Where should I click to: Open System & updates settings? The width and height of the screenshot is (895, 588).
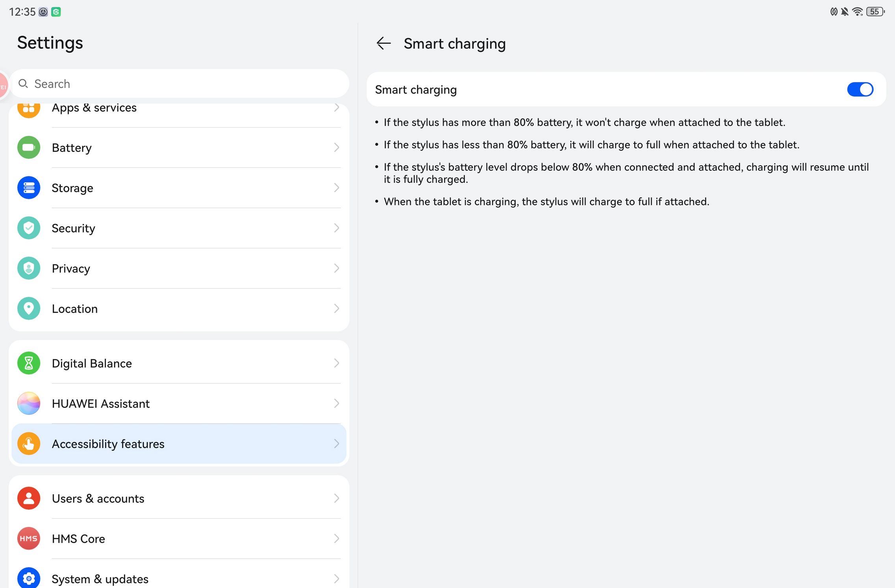(100, 579)
